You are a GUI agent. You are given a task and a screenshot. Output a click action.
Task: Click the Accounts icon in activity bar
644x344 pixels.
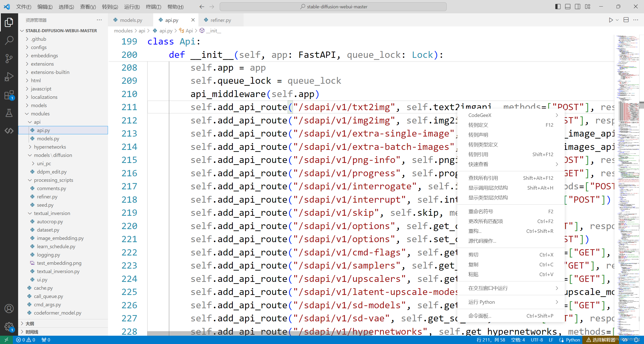9,308
